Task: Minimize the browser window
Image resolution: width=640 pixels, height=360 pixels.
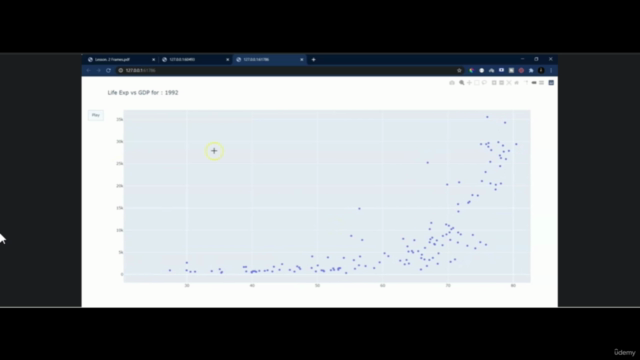Action: pyautogui.click(x=522, y=59)
